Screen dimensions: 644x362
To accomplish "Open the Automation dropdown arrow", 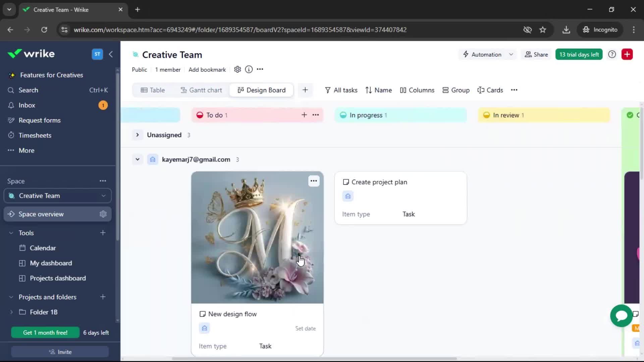I will [x=511, y=55].
